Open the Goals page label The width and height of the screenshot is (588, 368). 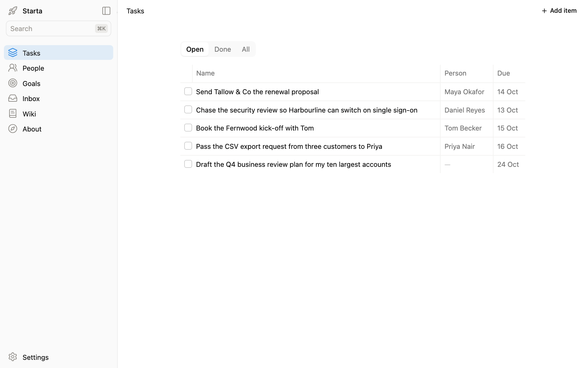coord(31,83)
